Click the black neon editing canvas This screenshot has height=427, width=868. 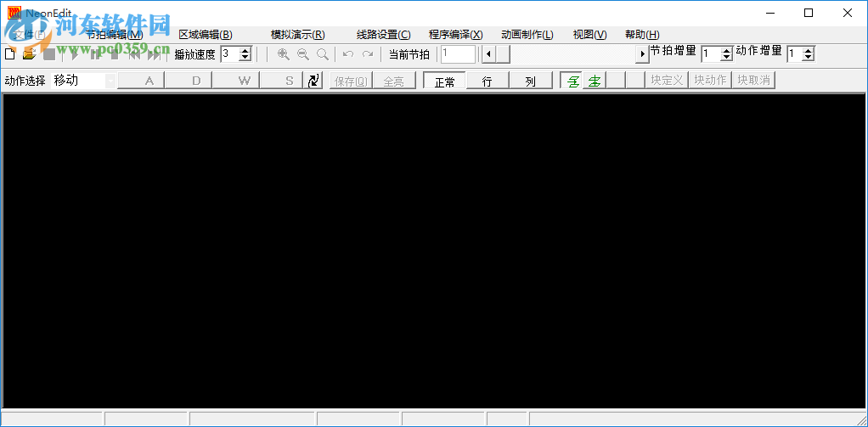[x=434, y=251]
